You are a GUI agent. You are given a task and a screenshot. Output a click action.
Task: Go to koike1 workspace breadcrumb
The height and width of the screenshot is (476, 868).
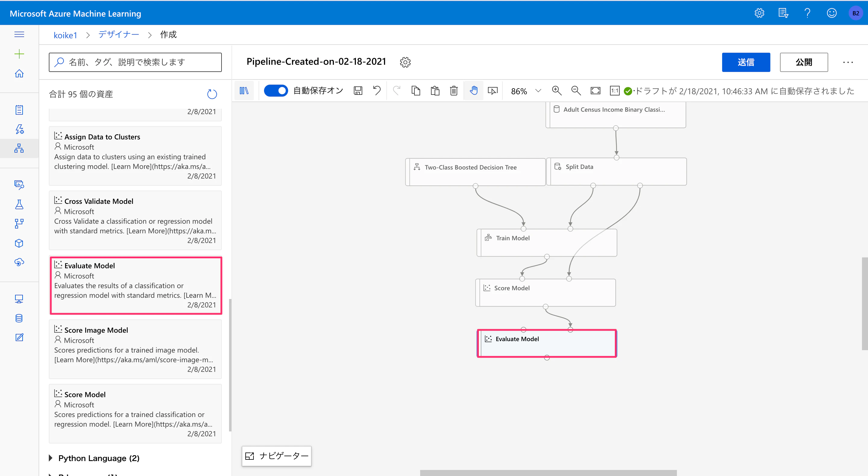point(65,35)
